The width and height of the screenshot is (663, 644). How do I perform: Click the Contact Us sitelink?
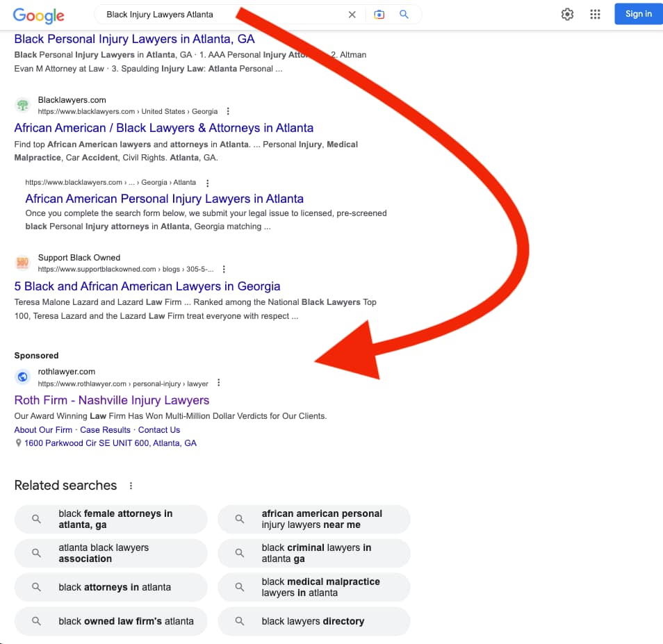pos(159,430)
